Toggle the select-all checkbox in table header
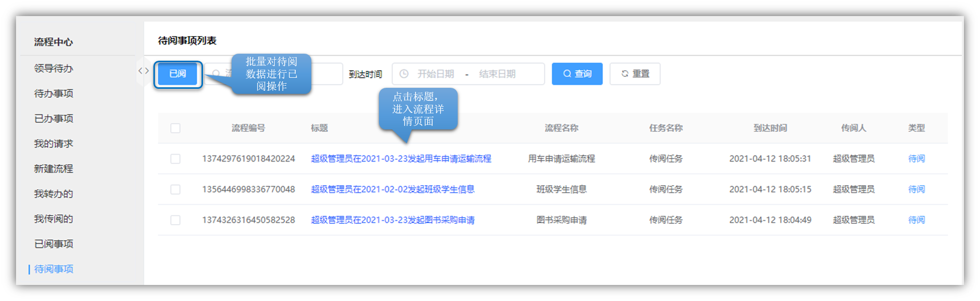 (175, 128)
